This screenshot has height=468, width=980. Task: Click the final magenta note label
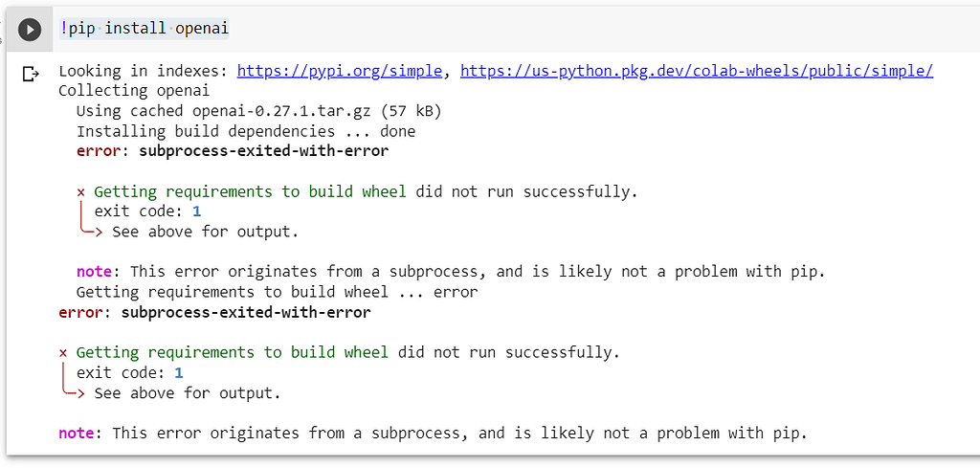[77, 433]
